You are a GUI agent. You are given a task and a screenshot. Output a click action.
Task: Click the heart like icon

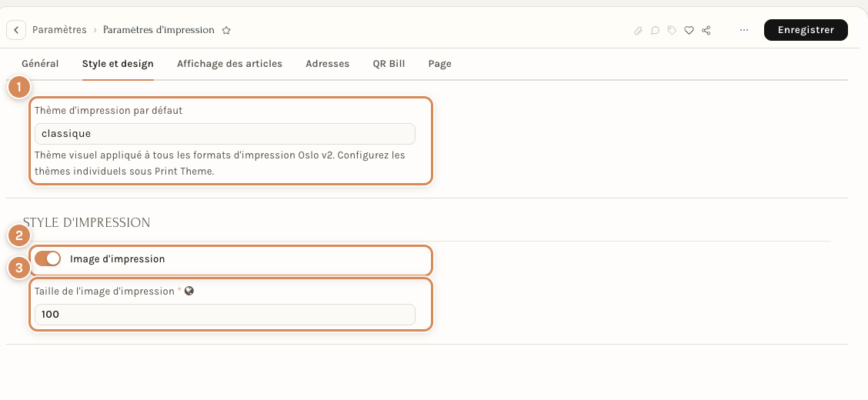689,31
